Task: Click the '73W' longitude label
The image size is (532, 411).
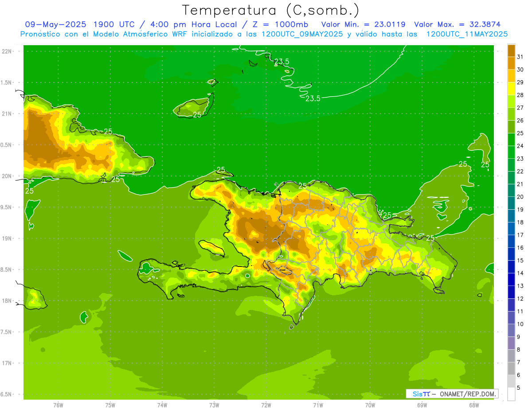Action: coord(214,405)
